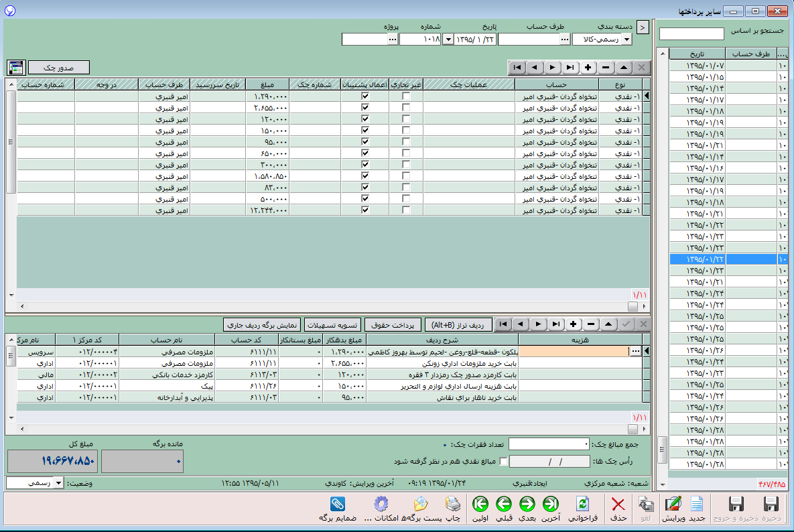Click first-record arrow in lower grid navigator
794x532 pixels.
coord(503,324)
